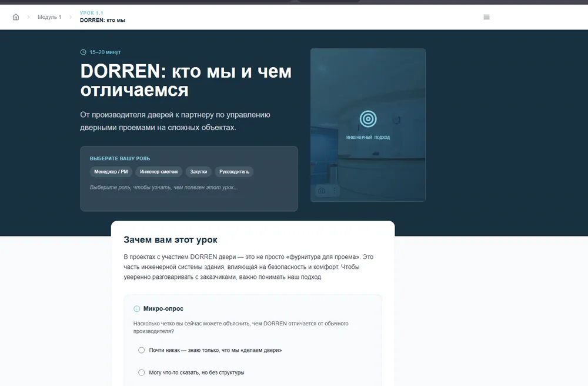The width and height of the screenshot is (588, 386).
Task: Select the Инженер-сметчик role chip
Action: click(159, 172)
